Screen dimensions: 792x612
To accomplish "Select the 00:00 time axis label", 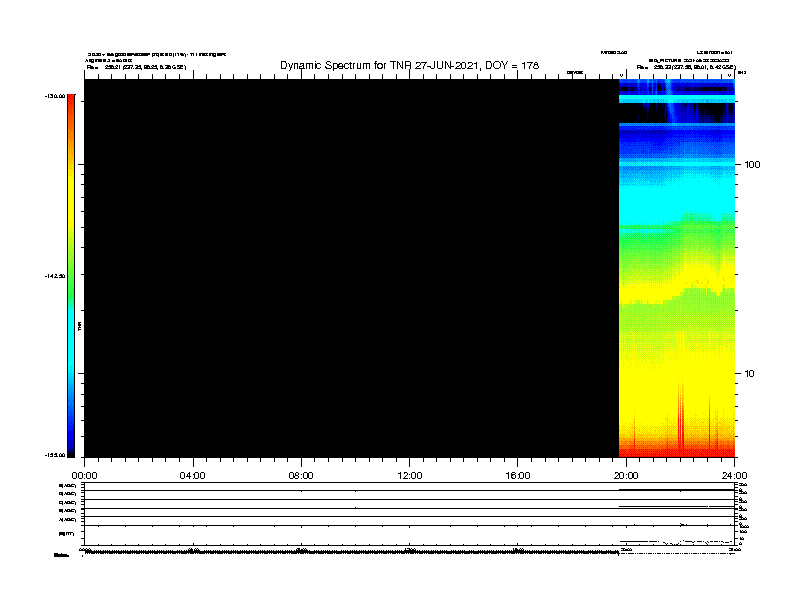I will tap(84, 476).
